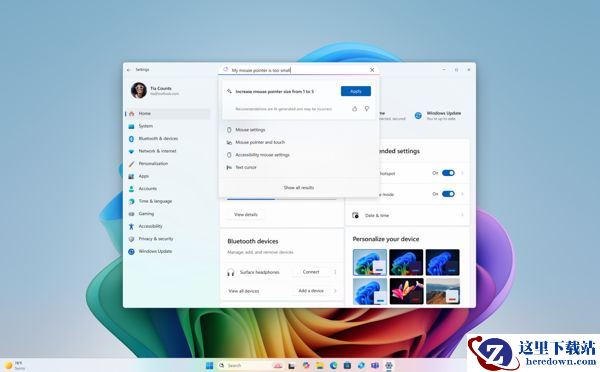The width and height of the screenshot is (600, 372).
Task: Open more options for Surface headphones
Action: [335, 272]
